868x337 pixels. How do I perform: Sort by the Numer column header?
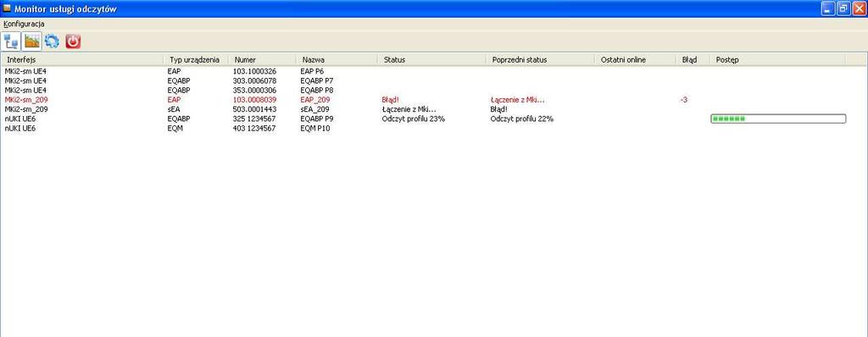(x=262, y=59)
